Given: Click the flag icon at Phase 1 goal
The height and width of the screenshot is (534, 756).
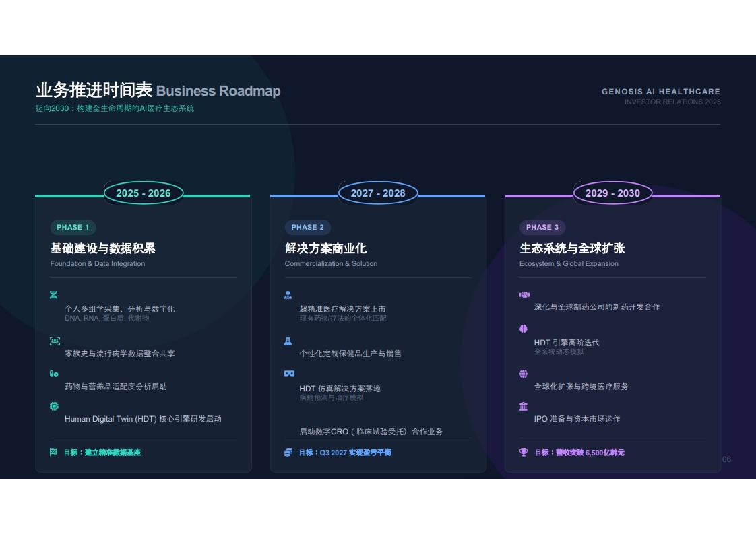Looking at the screenshot, I should [x=53, y=452].
